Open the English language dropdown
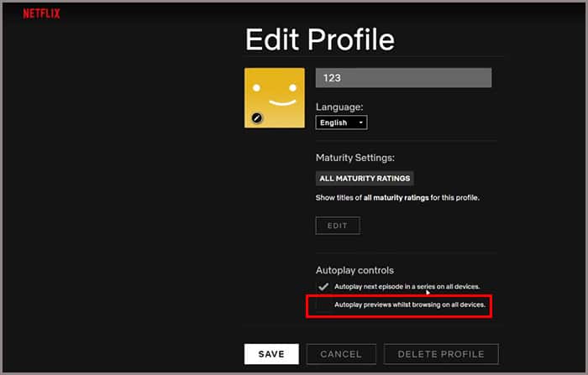Image resolution: width=588 pixels, height=375 pixels. [342, 122]
